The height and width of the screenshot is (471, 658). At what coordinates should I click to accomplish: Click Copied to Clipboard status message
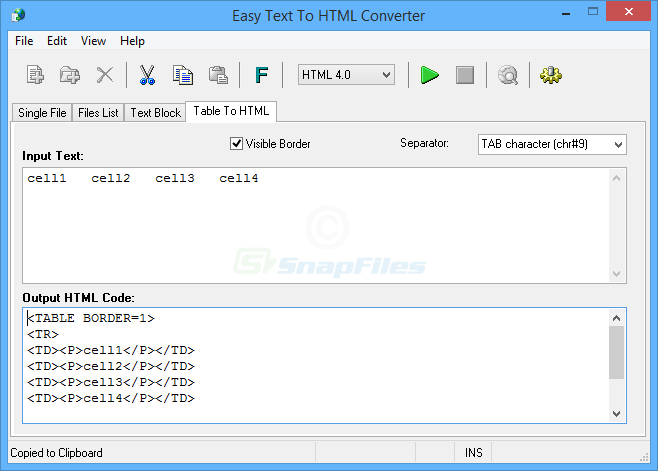[57, 453]
